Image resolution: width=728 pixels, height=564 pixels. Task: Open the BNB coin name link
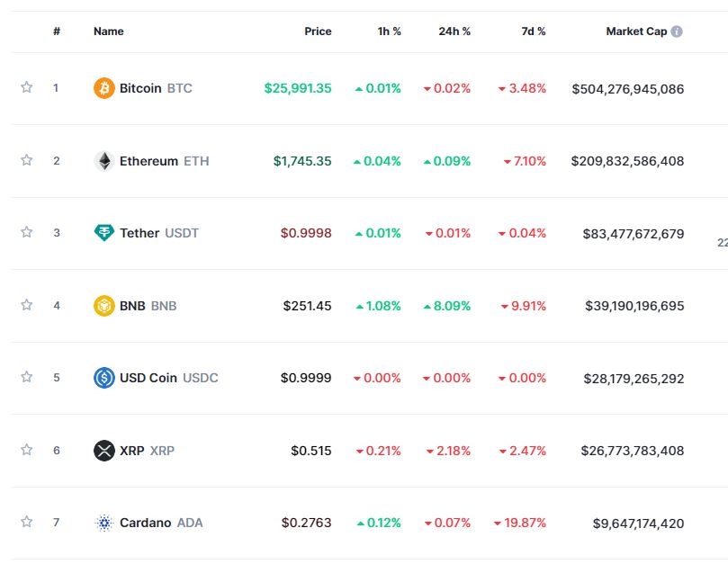click(132, 306)
